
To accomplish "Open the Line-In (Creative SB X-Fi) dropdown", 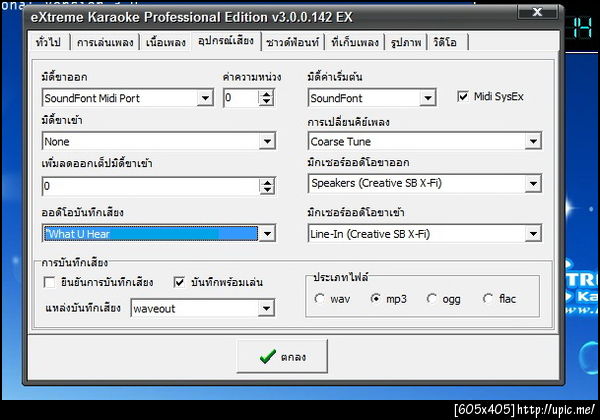I will click(x=533, y=233).
